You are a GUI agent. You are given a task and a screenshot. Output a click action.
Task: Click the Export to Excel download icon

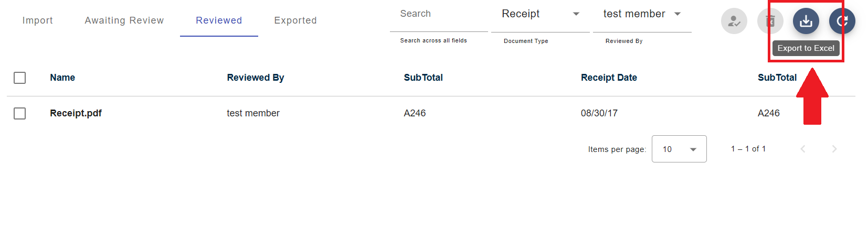point(806,21)
